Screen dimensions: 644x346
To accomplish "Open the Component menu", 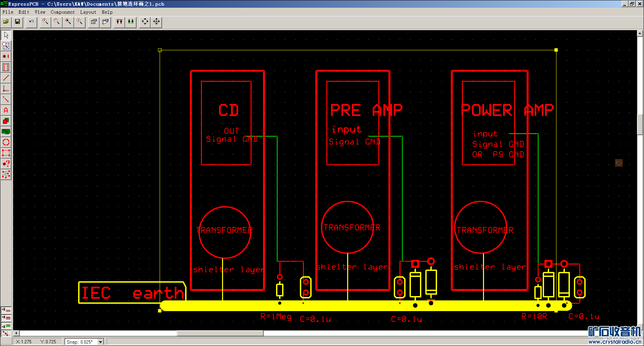I will coord(63,12).
